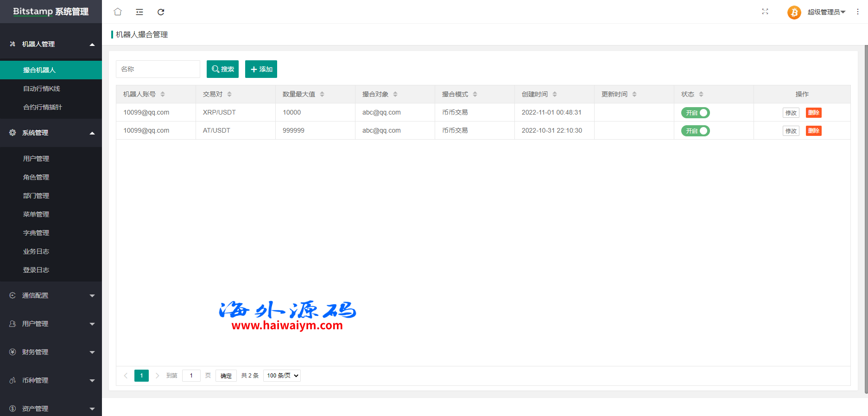868x416 pixels.
Task: Click the refresh icon in top bar
Action: pos(161,12)
